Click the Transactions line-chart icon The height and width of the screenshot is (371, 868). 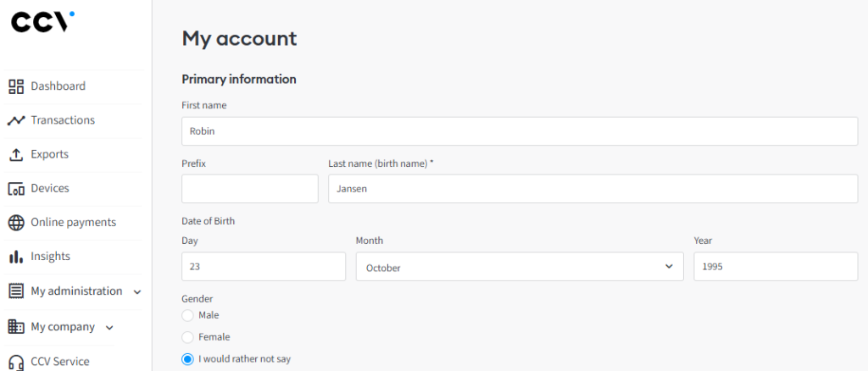(x=16, y=120)
